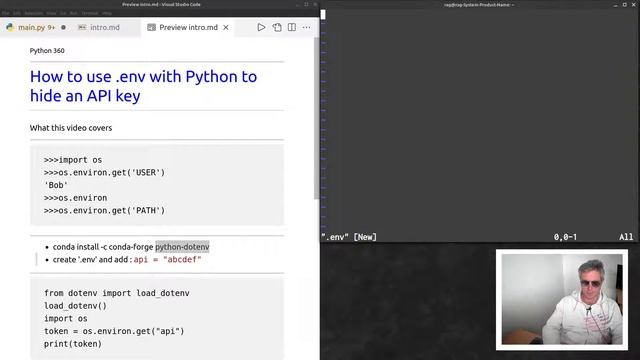Click the Python icon on main.py tab
Image resolution: width=640 pixels, height=360 pixels.
click(10, 27)
